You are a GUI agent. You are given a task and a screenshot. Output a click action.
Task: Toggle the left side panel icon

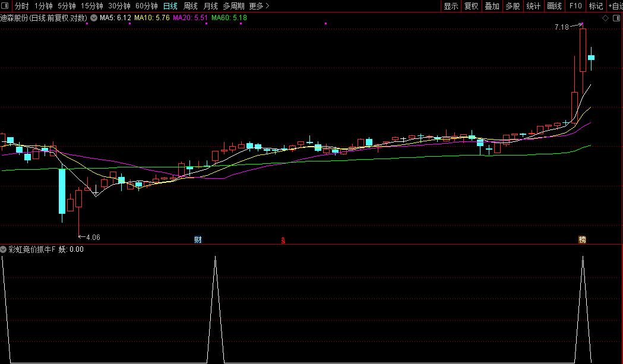5,5
